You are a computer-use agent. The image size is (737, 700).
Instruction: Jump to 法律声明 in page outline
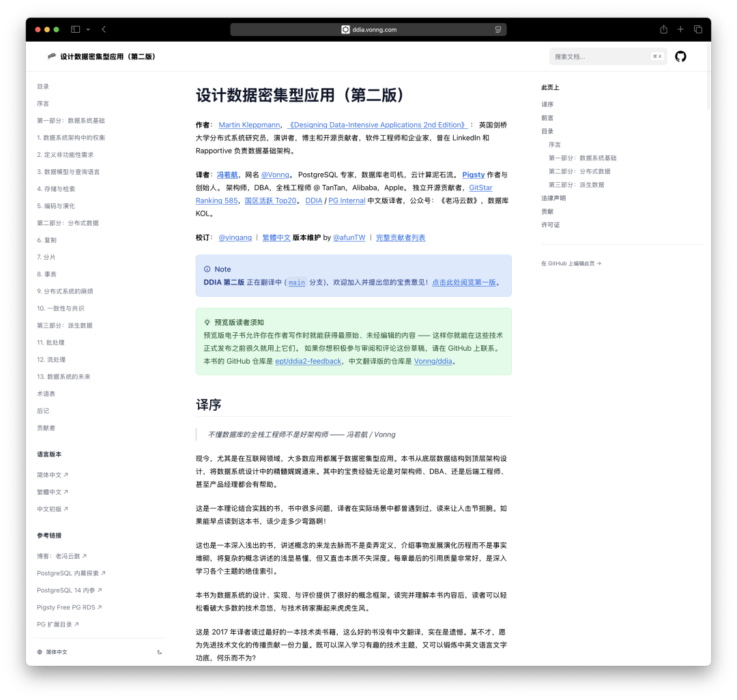click(553, 199)
